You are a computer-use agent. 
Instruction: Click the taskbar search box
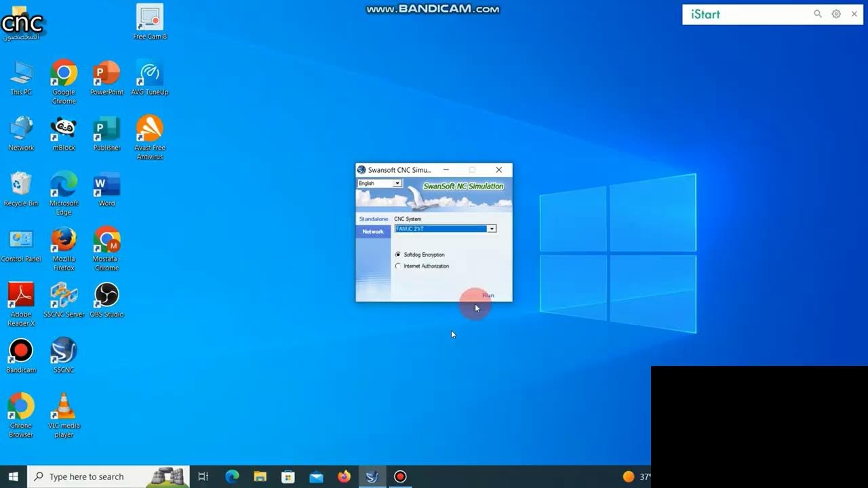pos(108,476)
